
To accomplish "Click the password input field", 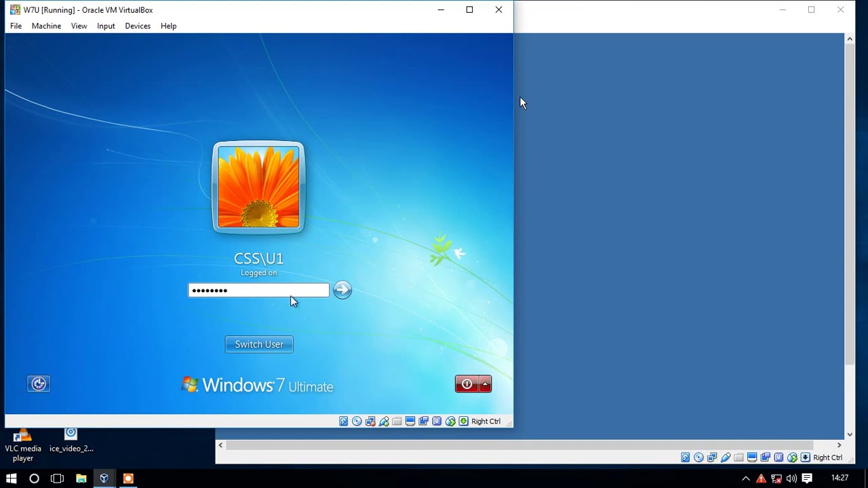I will pos(258,290).
